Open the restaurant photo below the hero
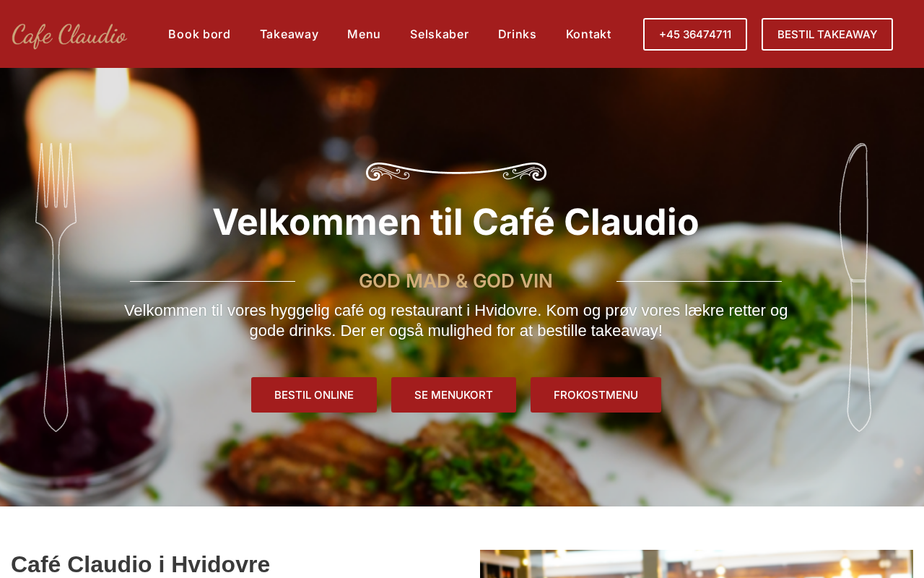Viewport: 924px width, 578px height. (697, 564)
